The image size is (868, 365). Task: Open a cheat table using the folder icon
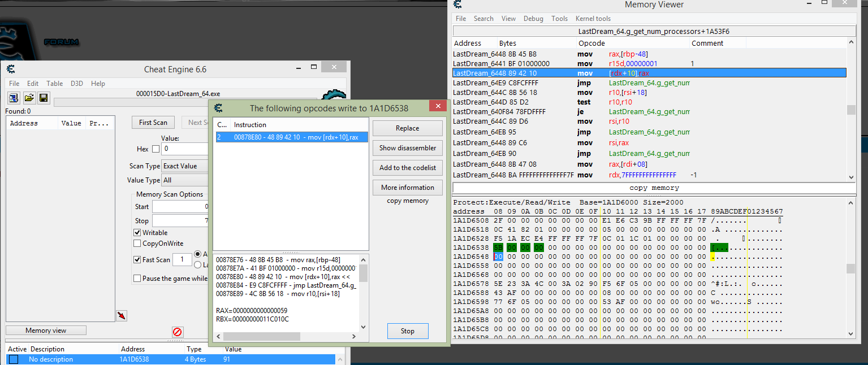(x=29, y=97)
